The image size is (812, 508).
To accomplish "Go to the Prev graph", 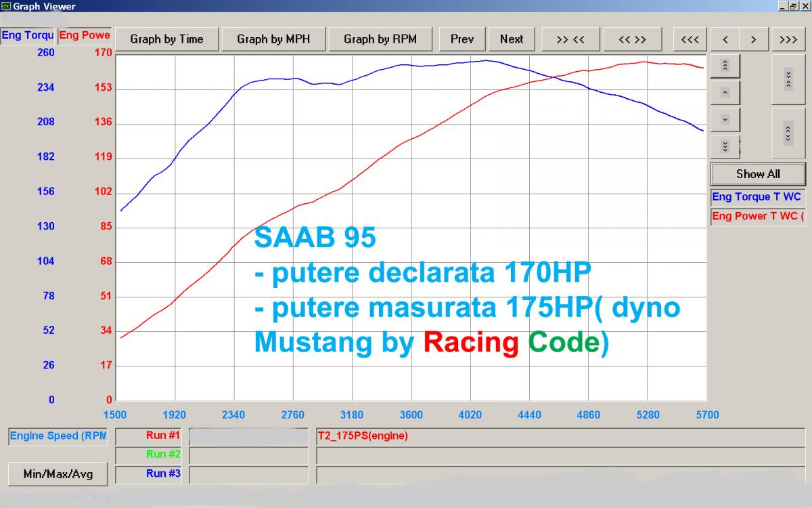I will 462,39.
